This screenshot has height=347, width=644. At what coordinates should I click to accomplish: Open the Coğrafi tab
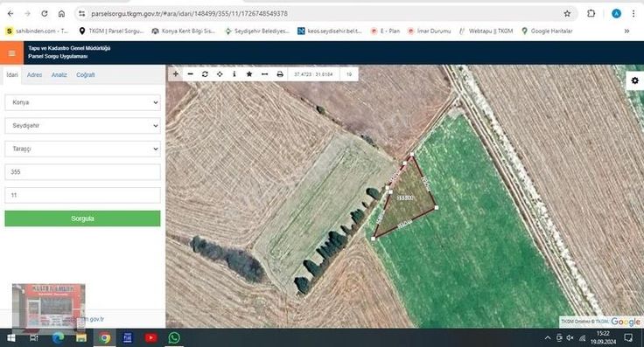pos(86,74)
